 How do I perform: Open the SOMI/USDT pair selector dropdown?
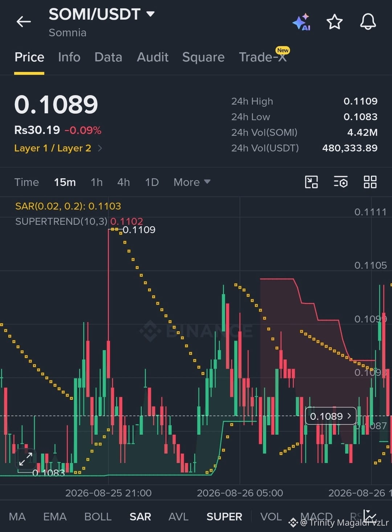pos(102,14)
